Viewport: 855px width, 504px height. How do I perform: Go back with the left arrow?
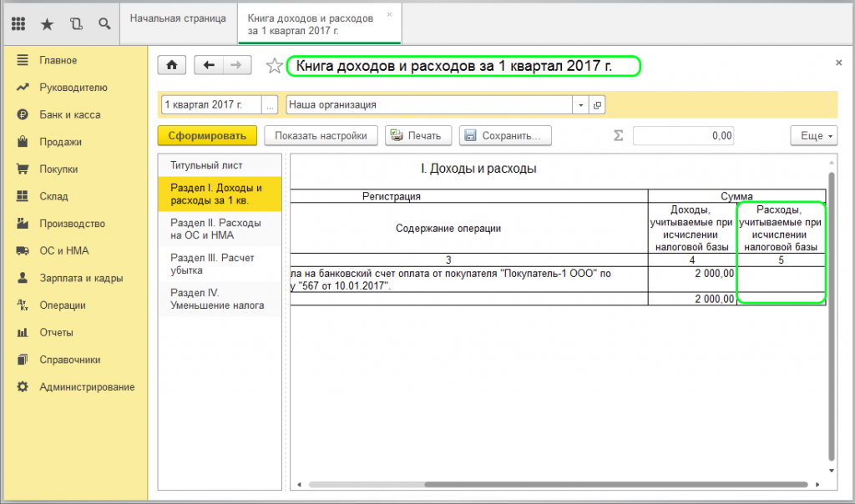209,66
